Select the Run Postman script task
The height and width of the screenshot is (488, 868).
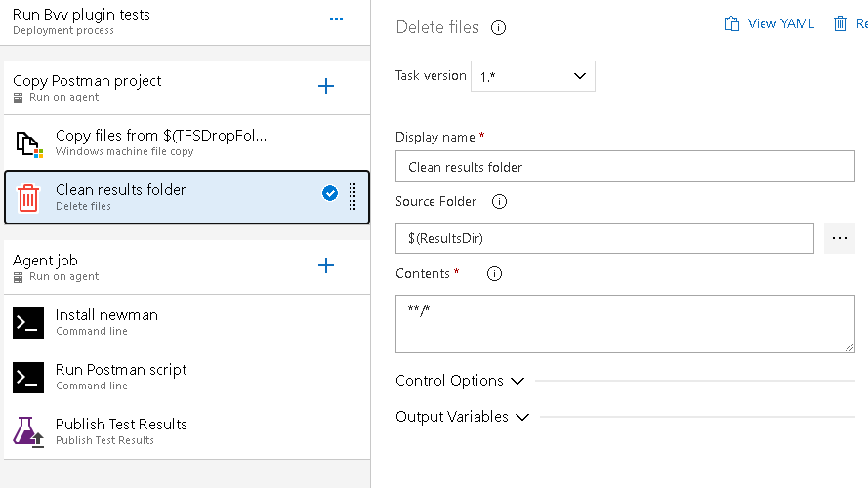187,377
